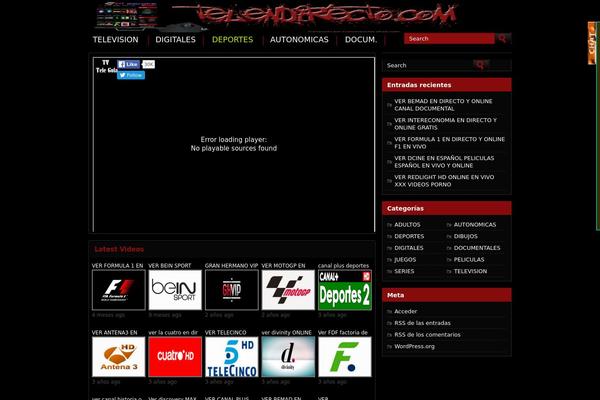Click the red header Search field
The width and height of the screenshot is (600, 400).
click(449, 38)
